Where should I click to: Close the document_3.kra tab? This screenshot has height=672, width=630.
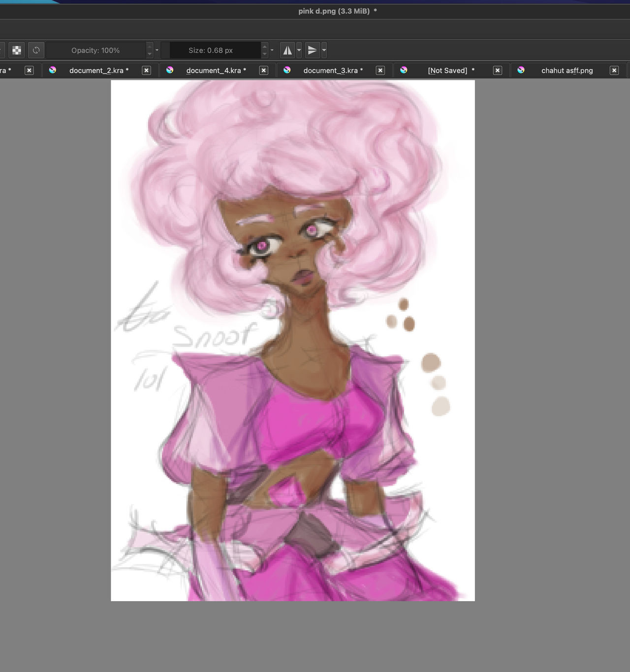point(380,70)
